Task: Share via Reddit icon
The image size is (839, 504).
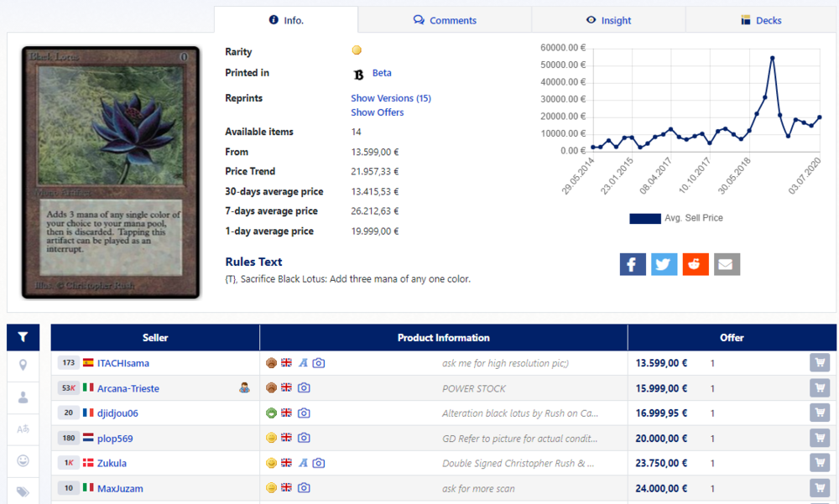Action: click(x=695, y=264)
